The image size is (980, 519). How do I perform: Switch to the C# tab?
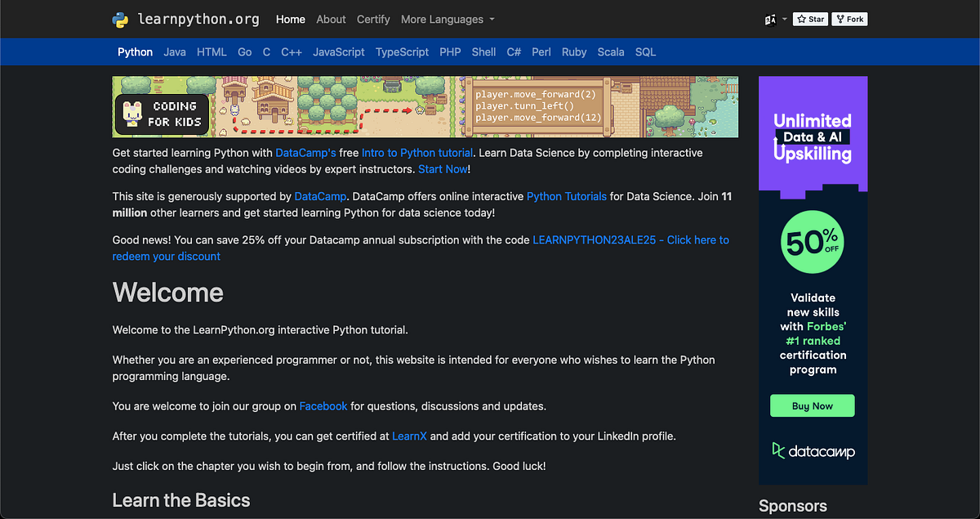click(x=514, y=51)
